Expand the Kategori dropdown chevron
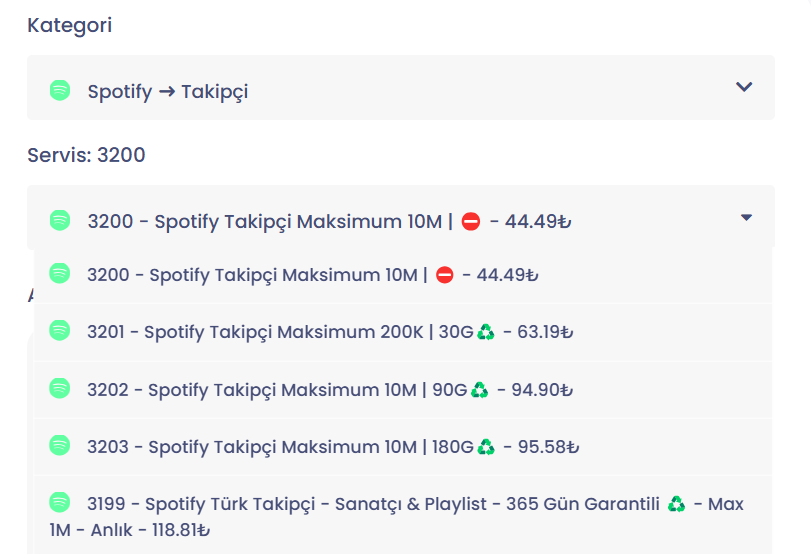Screen dimensions: 811x554 [744, 87]
